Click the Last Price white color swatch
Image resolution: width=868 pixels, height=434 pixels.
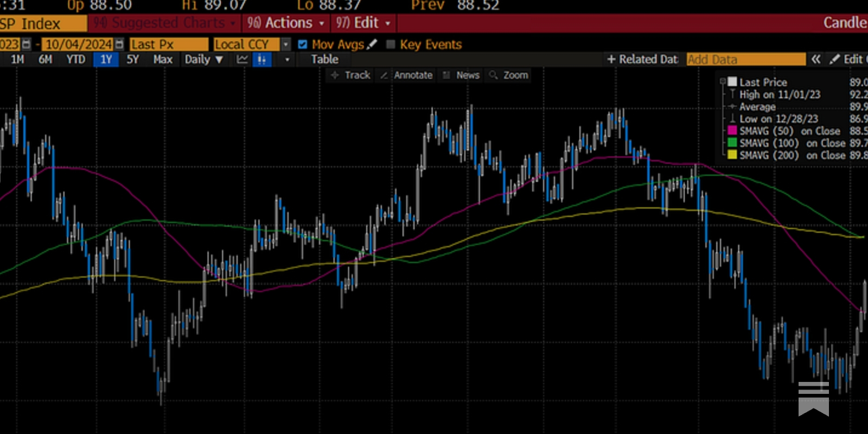(x=732, y=82)
